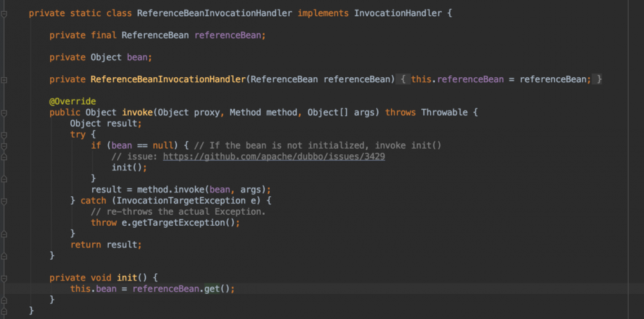Expand folded constructor via its opening brace placeholder
Image resolution: width=644 pixels, height=319 pixels.
(x=401, y=80)
